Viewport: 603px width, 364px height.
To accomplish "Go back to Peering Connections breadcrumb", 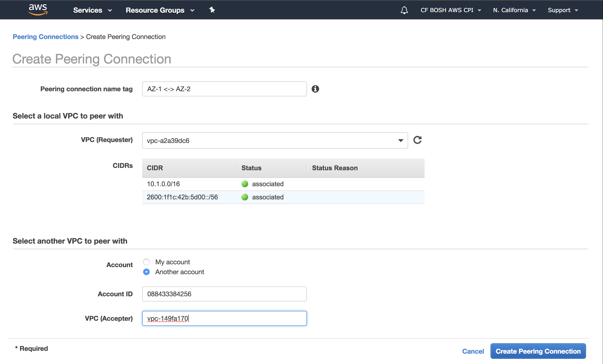I will [45, 37].
